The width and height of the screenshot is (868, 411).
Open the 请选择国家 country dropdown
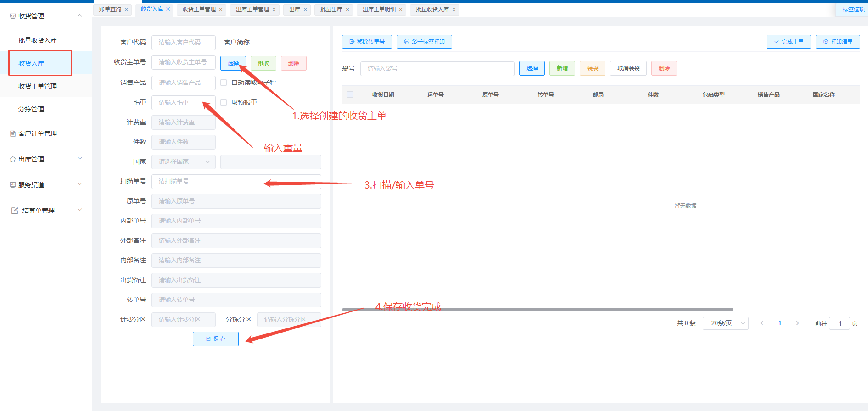183,161
